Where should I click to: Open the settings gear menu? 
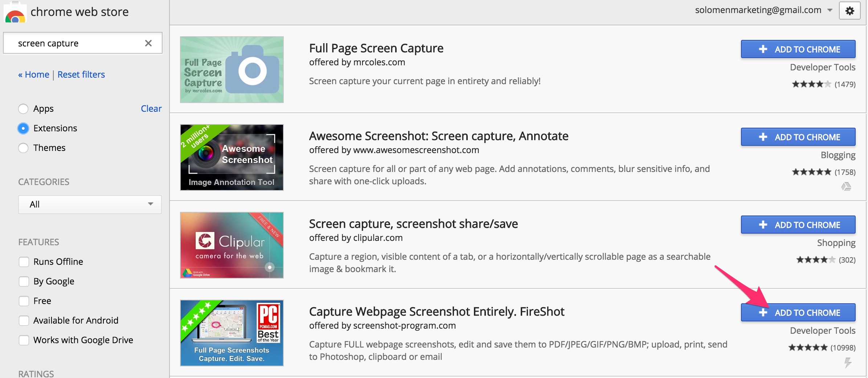(849, 11)
